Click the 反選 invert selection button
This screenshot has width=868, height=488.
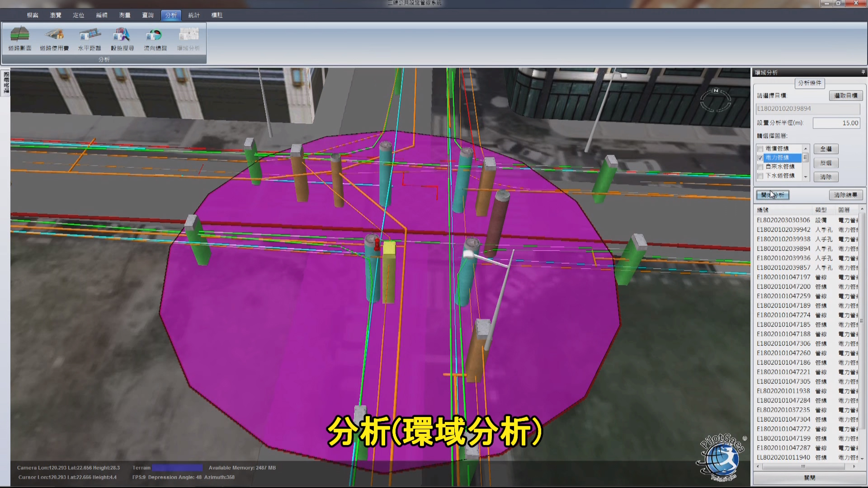pyautogui.click(x=826, y=163)
